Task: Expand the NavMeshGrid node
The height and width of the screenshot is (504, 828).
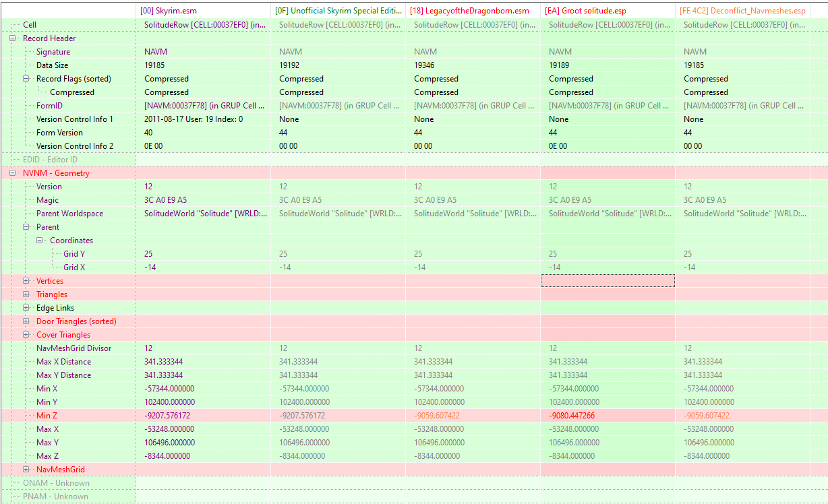Action: (26, 470)
